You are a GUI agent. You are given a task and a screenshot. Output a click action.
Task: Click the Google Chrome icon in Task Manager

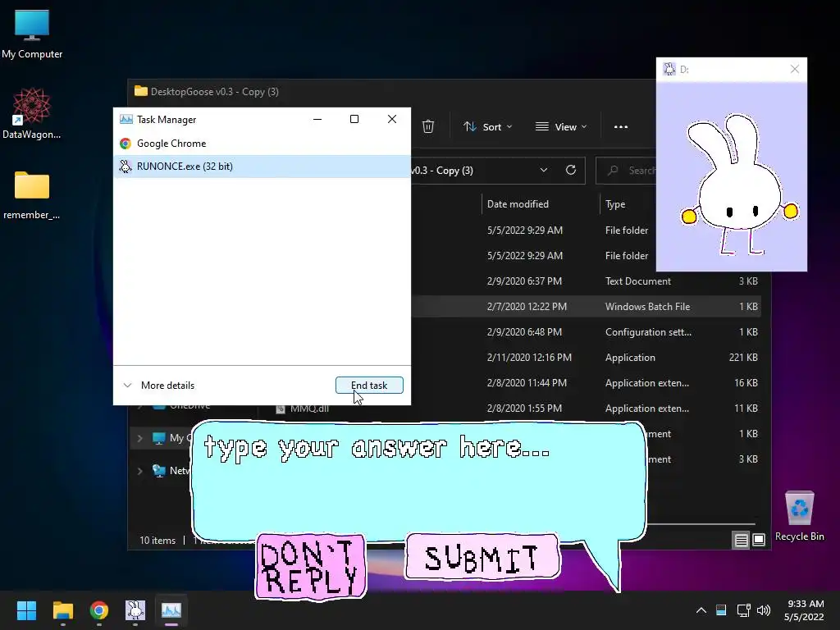(x=126, y=143)
